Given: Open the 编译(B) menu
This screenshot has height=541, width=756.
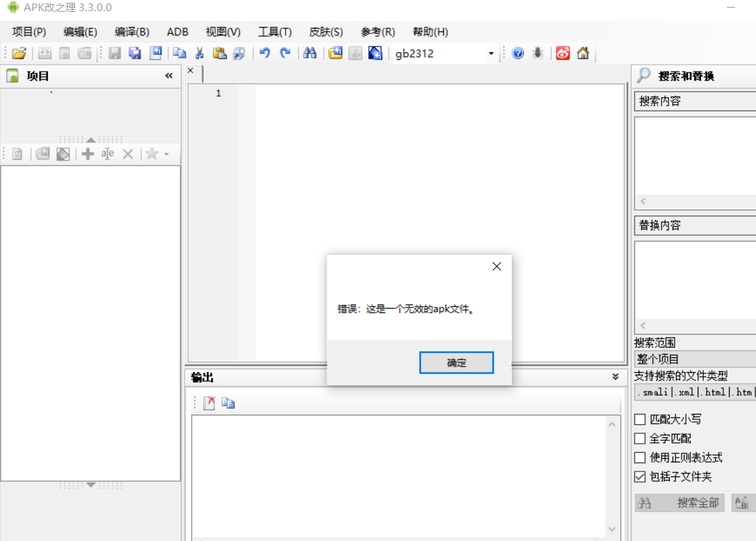Looking at the screenshot, I should [x=131, y=32].
